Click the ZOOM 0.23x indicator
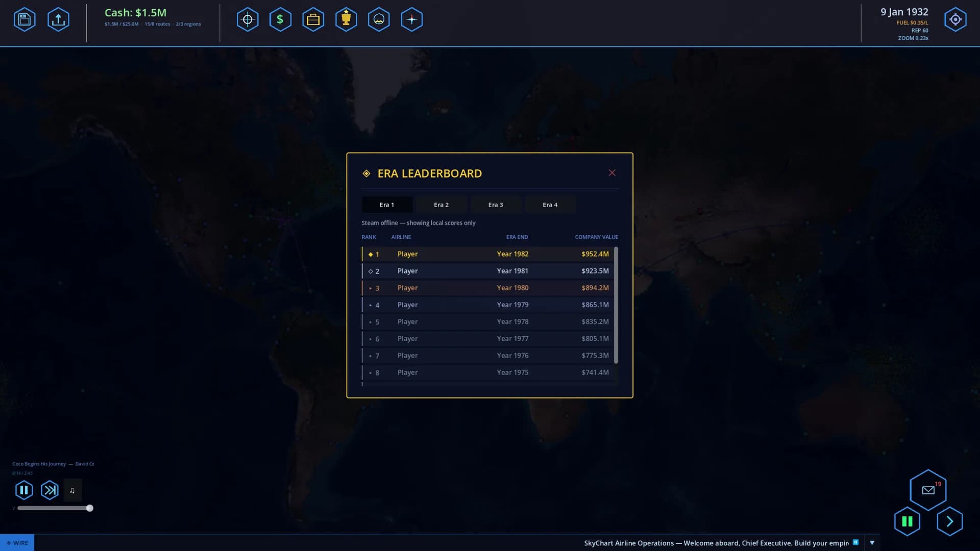Image resolution: width=980 pixels, height=551 pixels. coord(913,38)
